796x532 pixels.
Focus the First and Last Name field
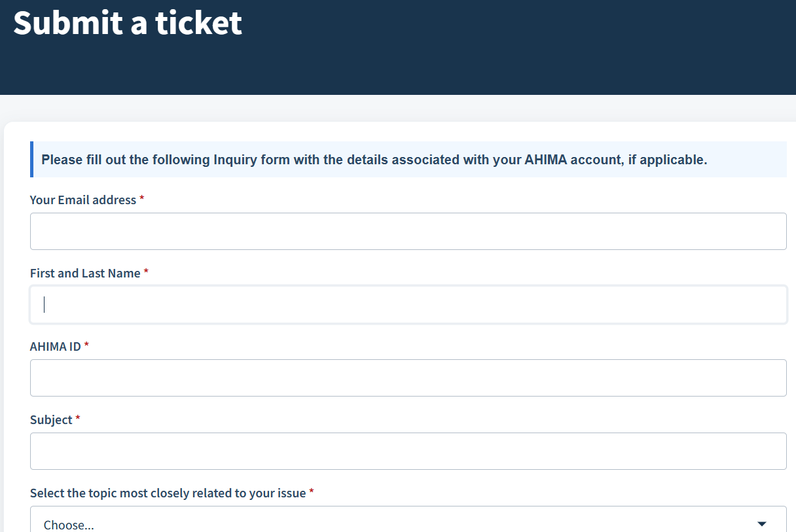[x=408, y=304]
